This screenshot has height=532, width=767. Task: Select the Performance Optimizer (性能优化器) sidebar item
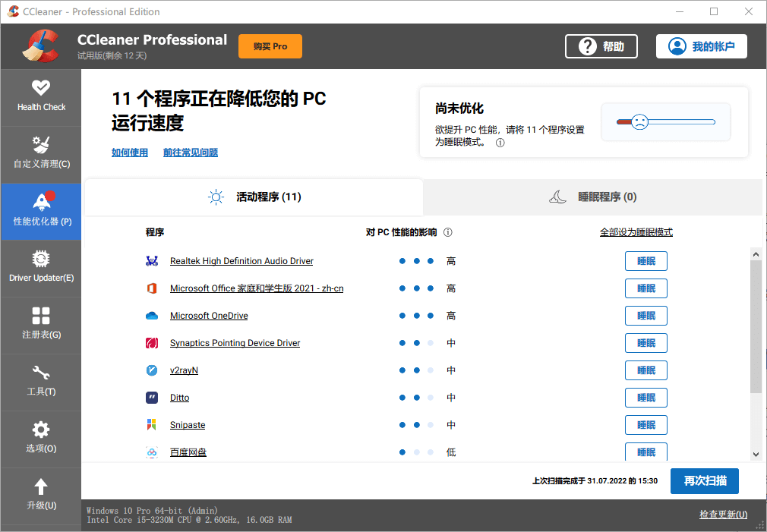pyautogui.click(x=41, y=211)
